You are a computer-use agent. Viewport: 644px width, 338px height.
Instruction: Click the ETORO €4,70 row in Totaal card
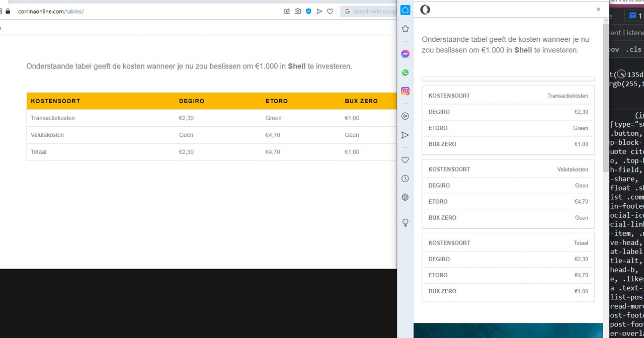click(x=508, y=275)
